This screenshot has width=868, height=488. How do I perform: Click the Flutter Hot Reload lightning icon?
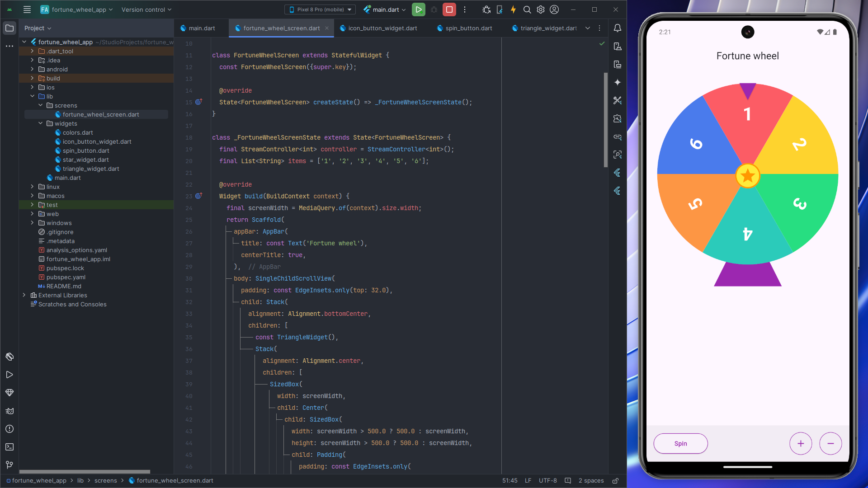(x=513, y=9)
